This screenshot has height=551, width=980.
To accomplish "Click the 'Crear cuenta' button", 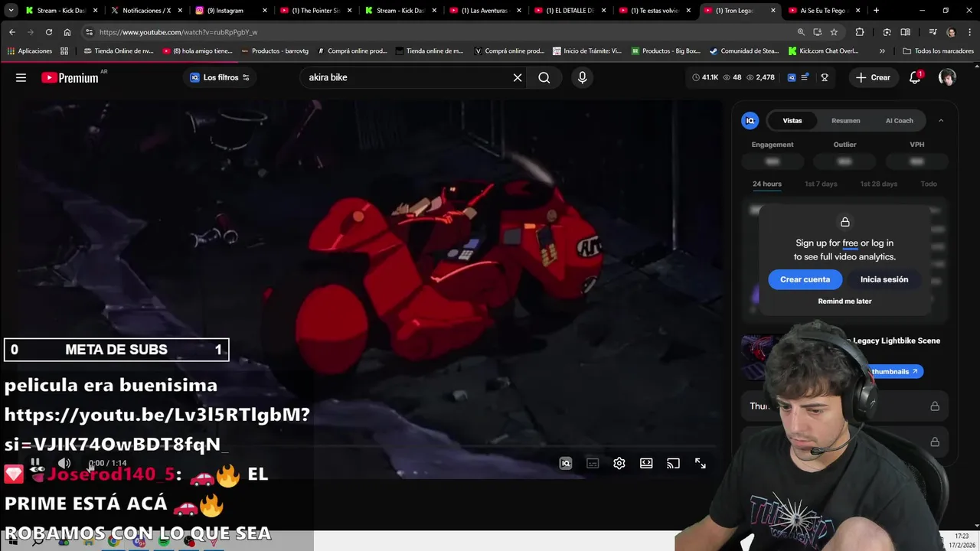I will tap(805, 279).
